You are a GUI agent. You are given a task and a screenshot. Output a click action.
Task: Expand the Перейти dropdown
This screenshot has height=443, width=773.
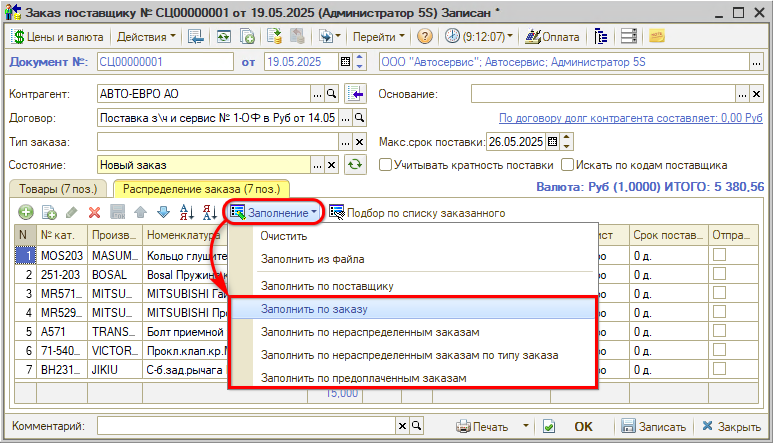(x=379, y=36)
